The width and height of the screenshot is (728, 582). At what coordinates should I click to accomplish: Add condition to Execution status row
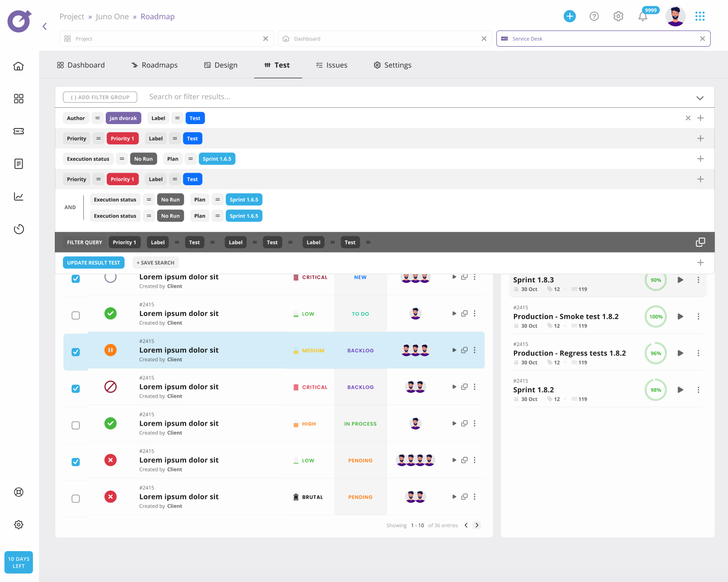pos(701,159)
